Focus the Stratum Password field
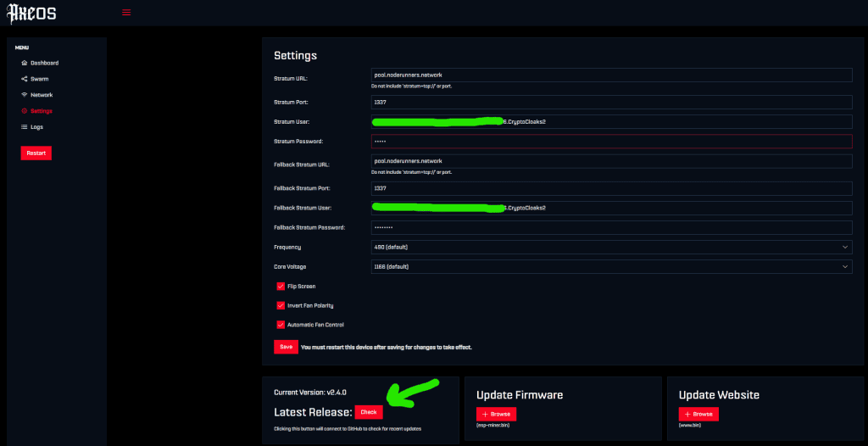Viewport: 868px width, 446px height. [x=611, y=142]
